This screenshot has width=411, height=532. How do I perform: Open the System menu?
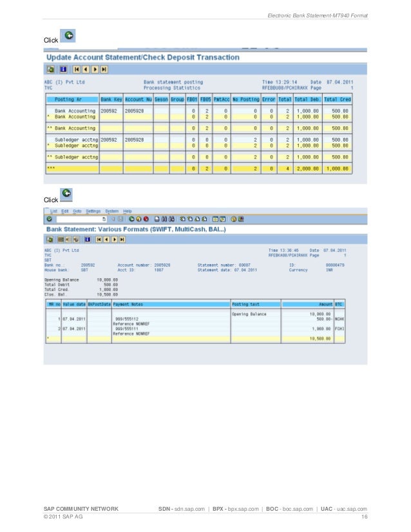click(x=111, y=211)
